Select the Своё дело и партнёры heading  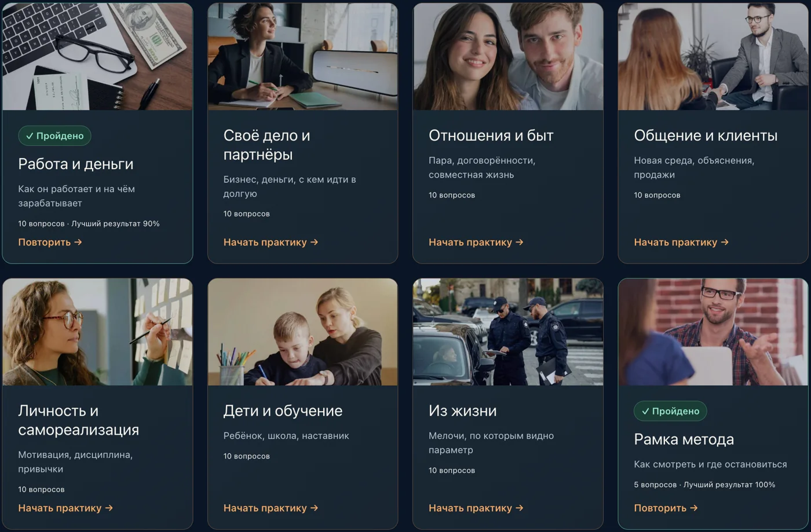tap(266, 145)
